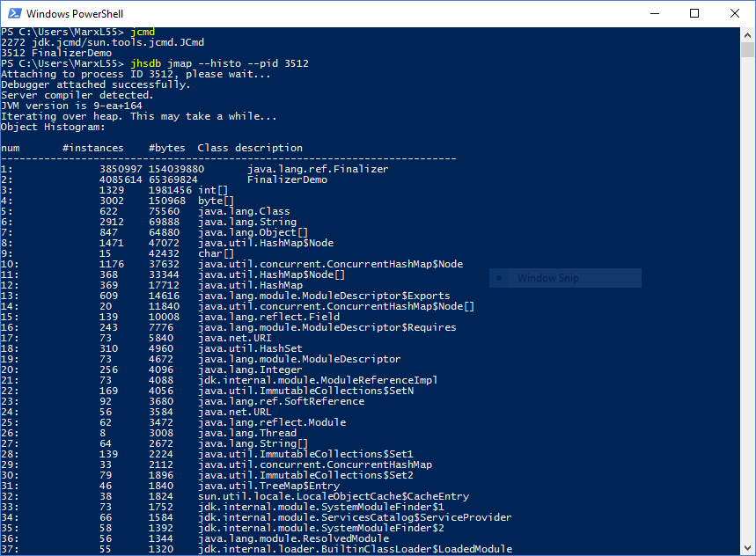Click 'java.util.ImmutableCollections$SetN' entry
756x556 pixels.
(x=305, y=391)
